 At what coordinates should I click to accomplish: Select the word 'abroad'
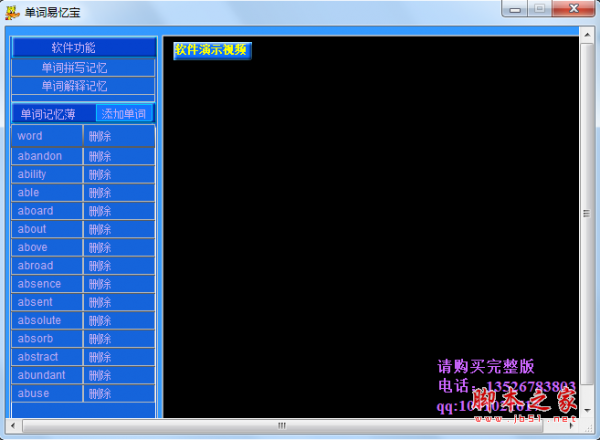47,266
